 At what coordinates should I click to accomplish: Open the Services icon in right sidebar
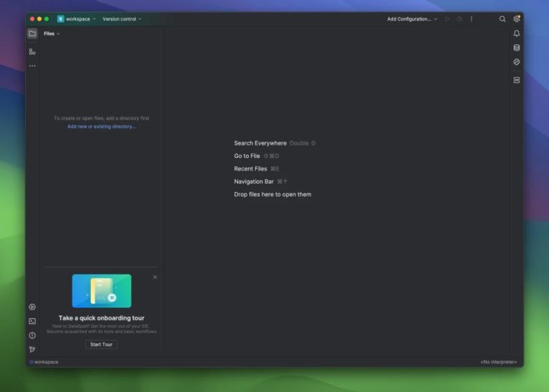point(517,80)
